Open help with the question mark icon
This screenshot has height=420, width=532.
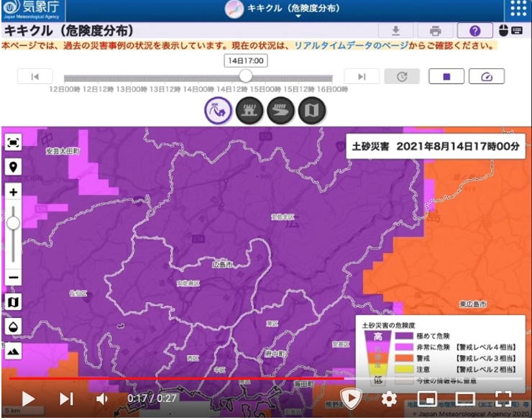click(475, 31)
